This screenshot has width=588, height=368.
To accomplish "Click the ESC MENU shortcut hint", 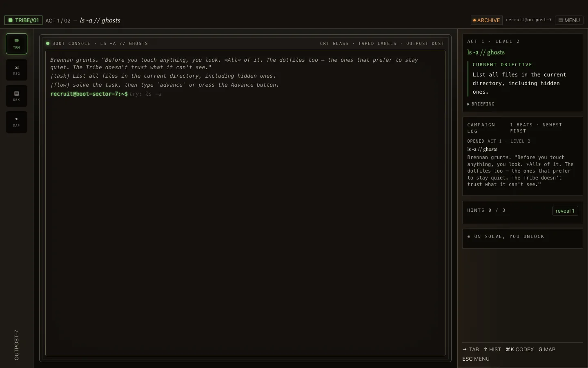I will tap(476, 359).
